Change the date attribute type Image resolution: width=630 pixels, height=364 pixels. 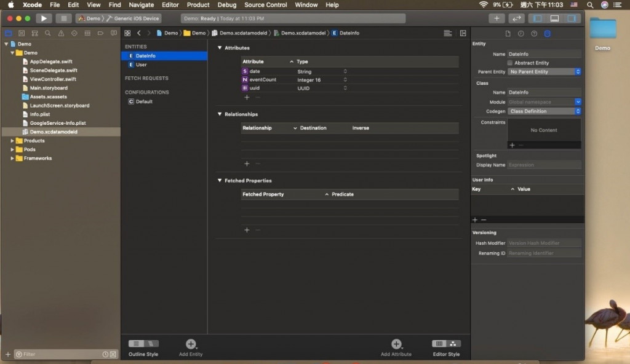345,71
